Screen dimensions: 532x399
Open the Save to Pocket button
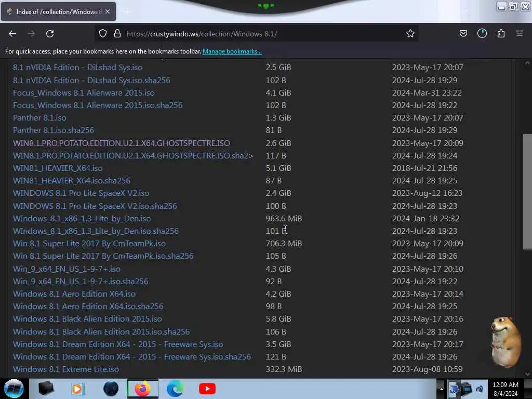[463, 34]
